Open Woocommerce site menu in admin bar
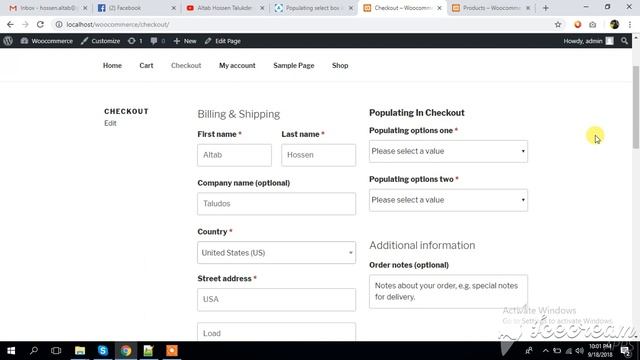The image size is (640, 360). coord(47,41)
